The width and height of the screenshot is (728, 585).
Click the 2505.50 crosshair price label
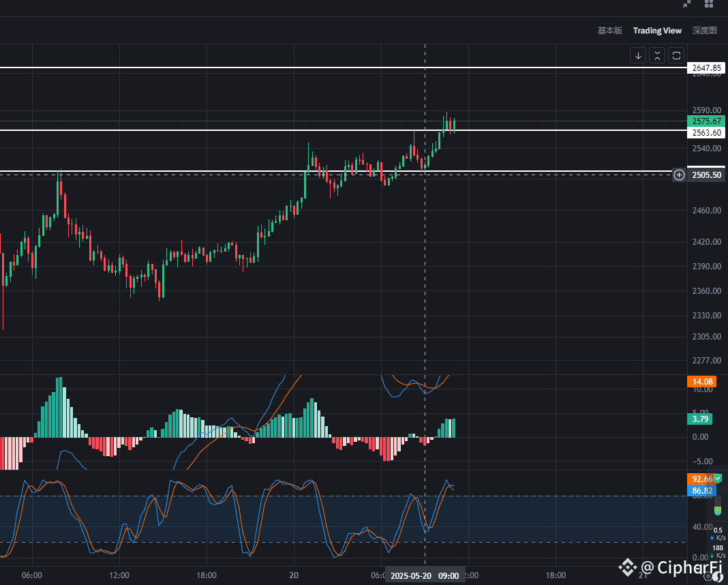(706, 175)
